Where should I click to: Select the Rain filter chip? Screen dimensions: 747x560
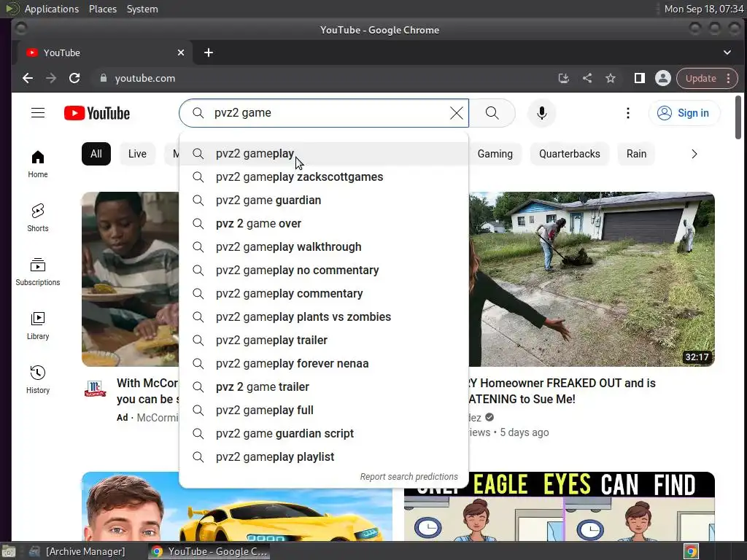tap(636, 154)
